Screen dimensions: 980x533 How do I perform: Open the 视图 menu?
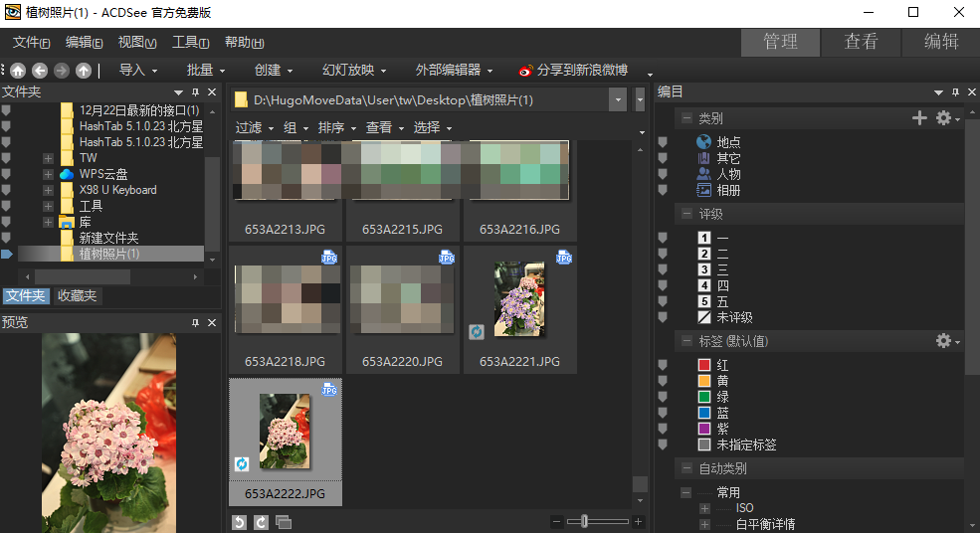137,42
